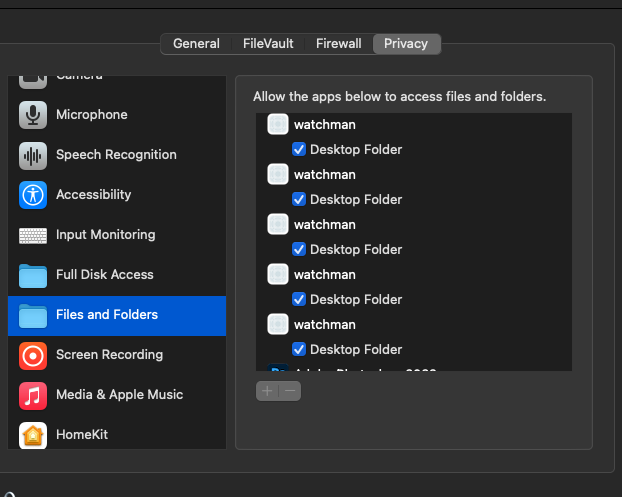Uncheck first watchman Desktop Folder checkbox
Image resolution: width=622 pixels, height=497 pixels.
[299, 149]
